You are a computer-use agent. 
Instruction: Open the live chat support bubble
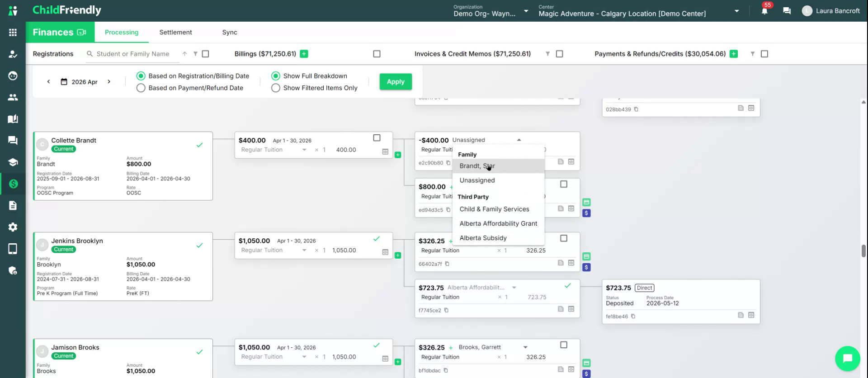tap(847, 358)
